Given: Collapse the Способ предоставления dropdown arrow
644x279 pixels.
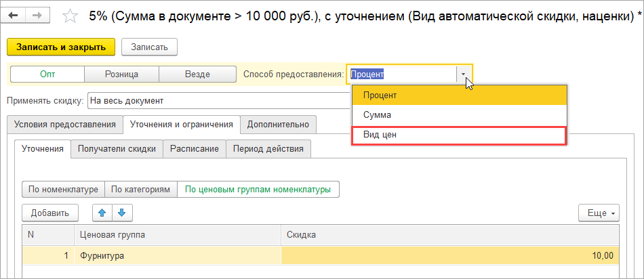Looking at the screenshot, I should 464,74.
